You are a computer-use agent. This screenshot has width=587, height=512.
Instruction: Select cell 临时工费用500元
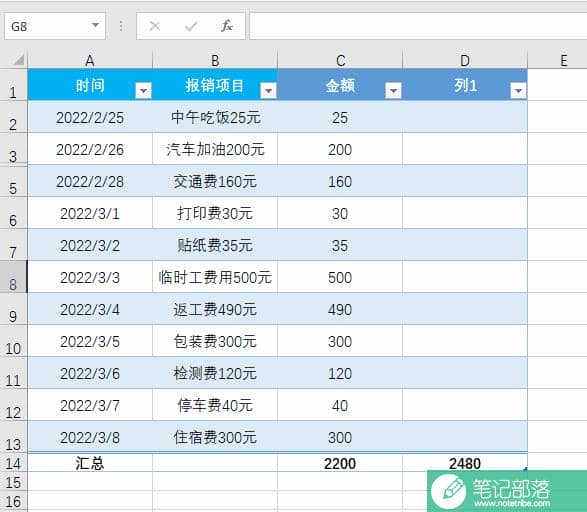click(x=215, y=277)
